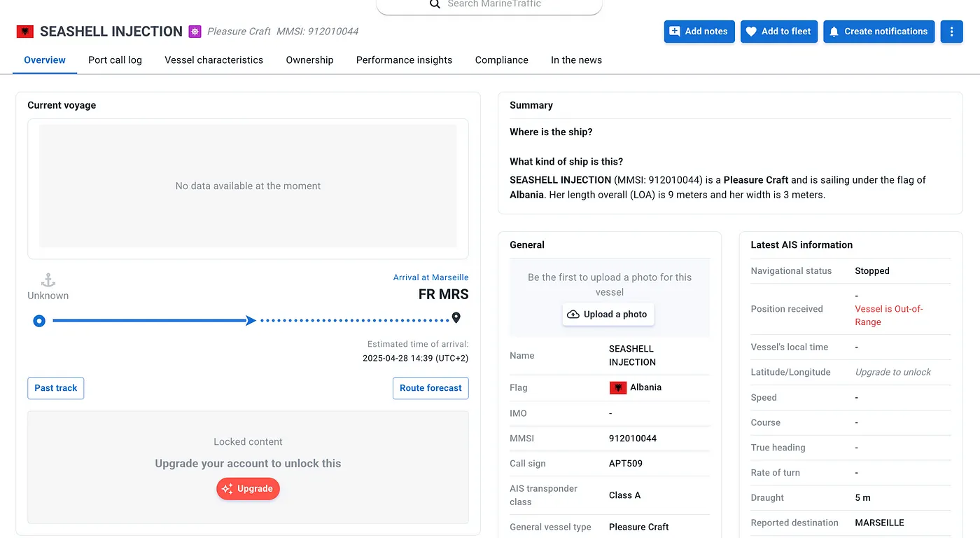Switch to Vessel characteristics tab

click(x=213, y=60)
